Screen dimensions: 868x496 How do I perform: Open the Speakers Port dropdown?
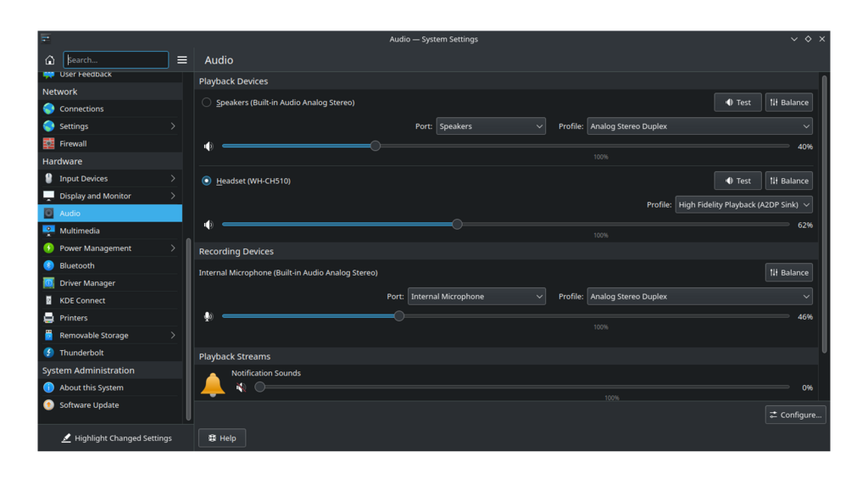click(x=491, y=126)
